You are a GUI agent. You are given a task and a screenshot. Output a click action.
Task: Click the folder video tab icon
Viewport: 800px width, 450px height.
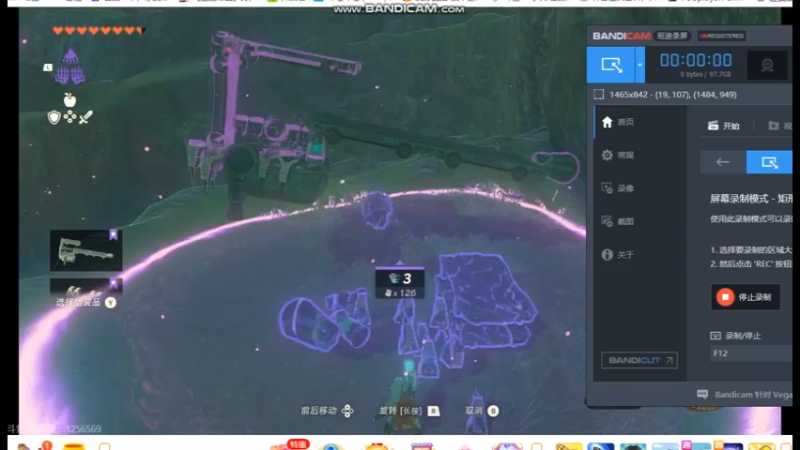coord(773,126)
